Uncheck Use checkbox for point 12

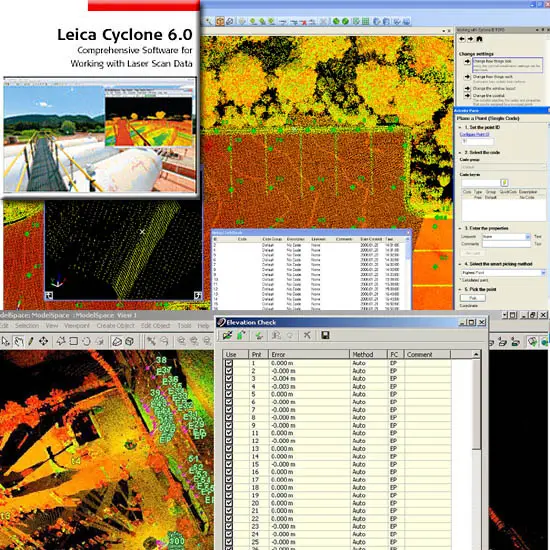pos(229,441)
